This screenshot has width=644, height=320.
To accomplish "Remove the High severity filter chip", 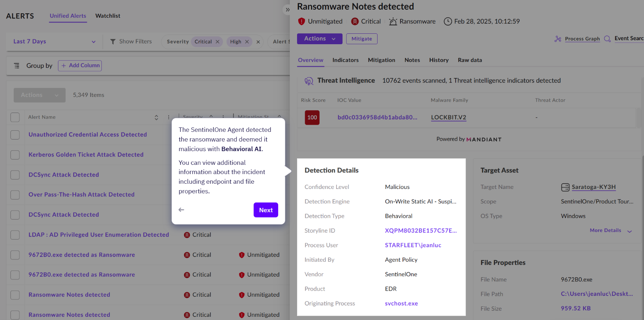I will [x=247, y=42].
